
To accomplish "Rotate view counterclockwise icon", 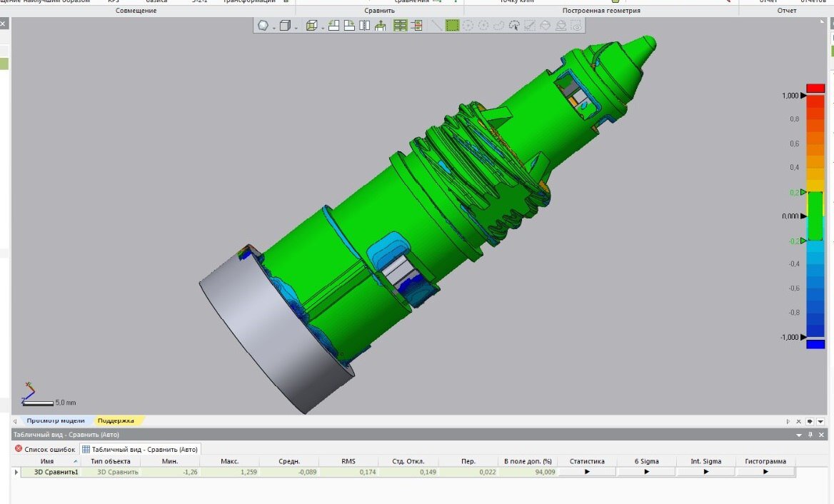I will pos(333,25).
